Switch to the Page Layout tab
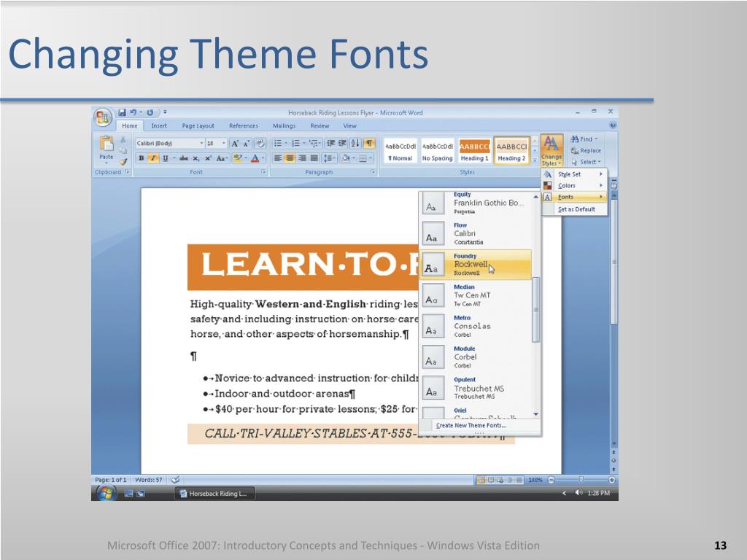Image resolution: width=747 pixels, height=560 pixels. tap(198, 125)
